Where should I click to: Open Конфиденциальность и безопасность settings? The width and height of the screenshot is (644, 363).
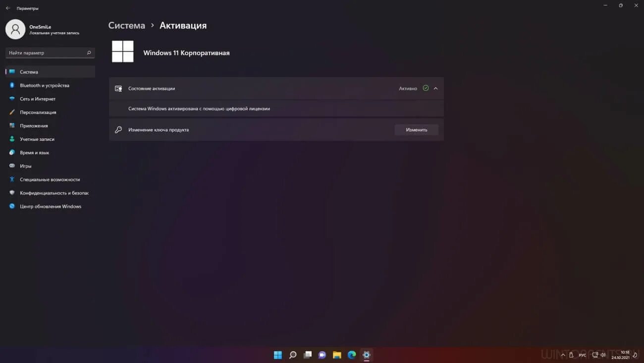pyautogui.click(x=50, y=192)
